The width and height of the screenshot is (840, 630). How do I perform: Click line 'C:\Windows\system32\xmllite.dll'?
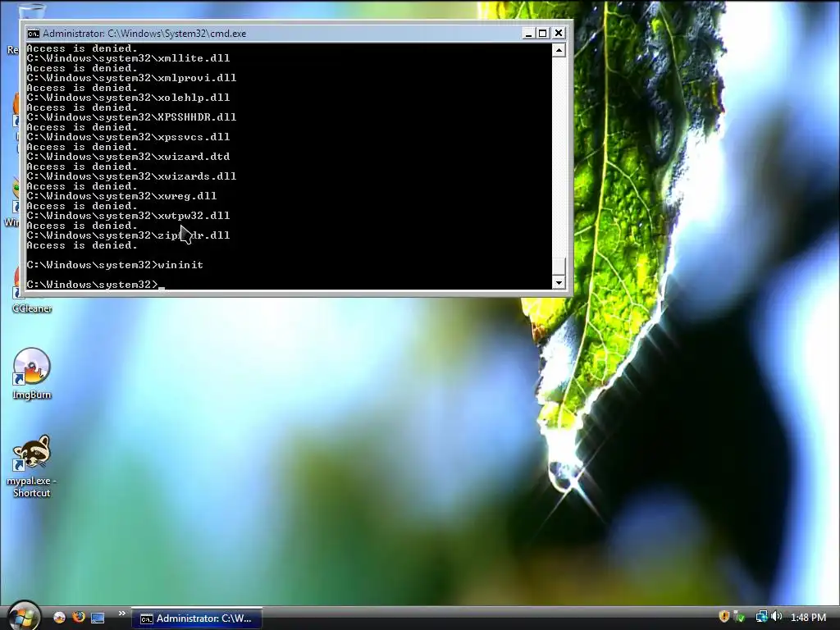click(x=128, y=58)
